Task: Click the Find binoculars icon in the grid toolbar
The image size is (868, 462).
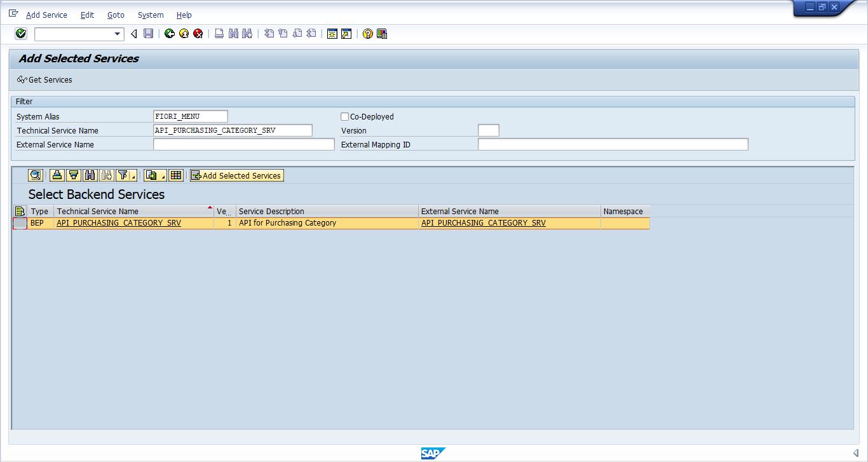Action: click(x=90, y=175)
